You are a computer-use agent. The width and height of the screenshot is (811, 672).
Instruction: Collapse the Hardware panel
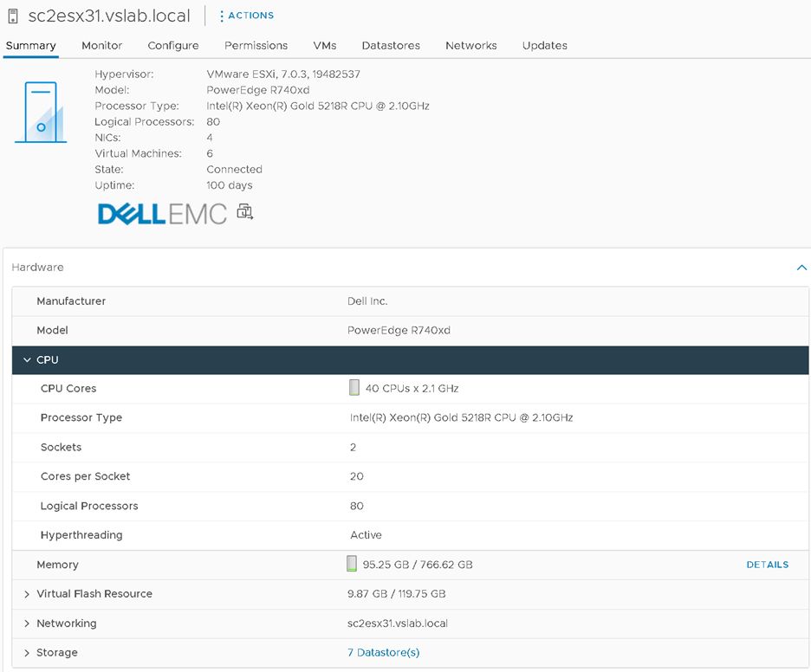point(801,268)
